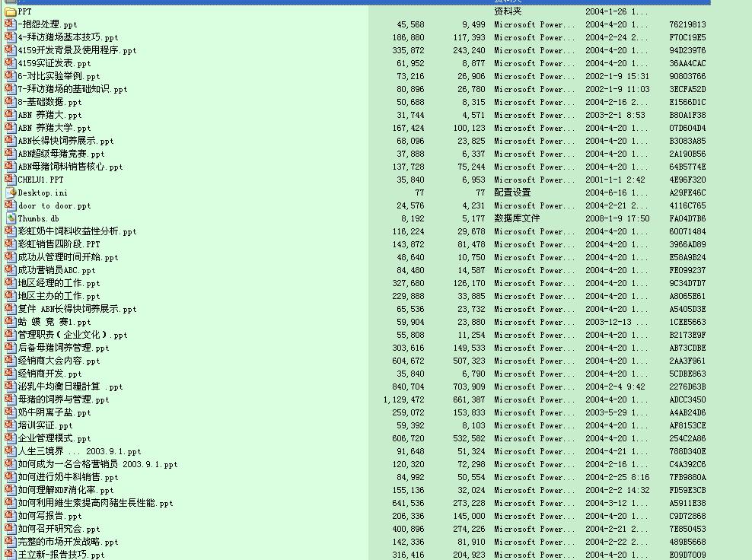Select the file 彩虹销售四阶段.PPT
This screenshot has width=752, height=560.
pos(59,244)
